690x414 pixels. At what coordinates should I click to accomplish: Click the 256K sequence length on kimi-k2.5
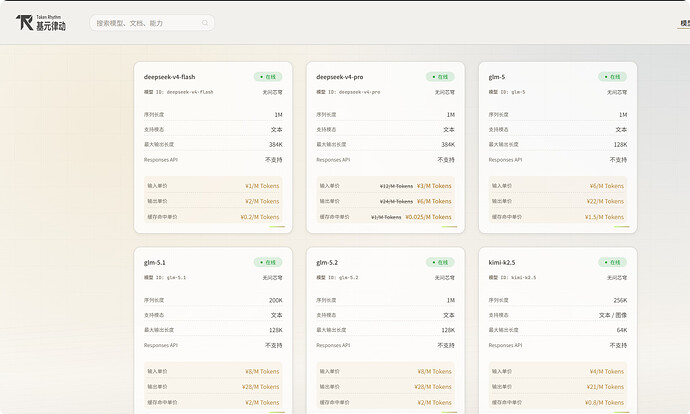(620, 300)
